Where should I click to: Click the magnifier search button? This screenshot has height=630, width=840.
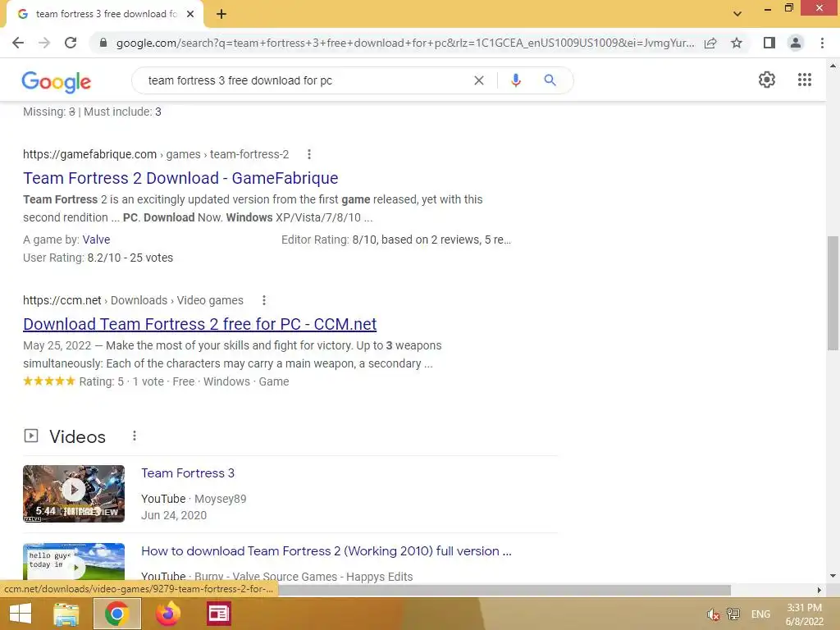[550, 80]
